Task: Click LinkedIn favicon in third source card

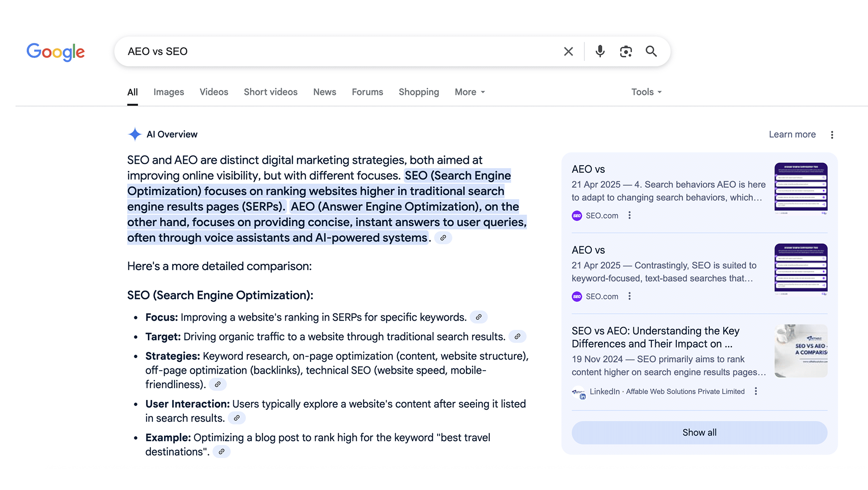Action: [579, 392]
